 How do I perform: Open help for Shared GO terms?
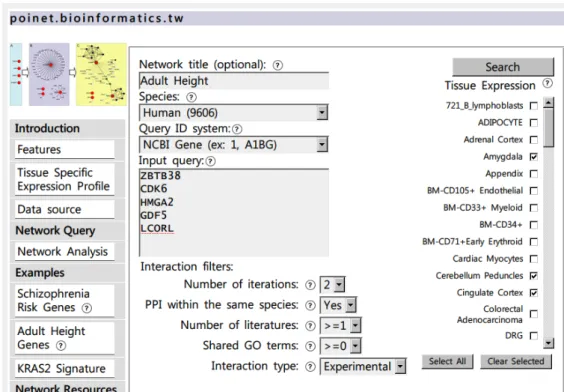(310, 346)
